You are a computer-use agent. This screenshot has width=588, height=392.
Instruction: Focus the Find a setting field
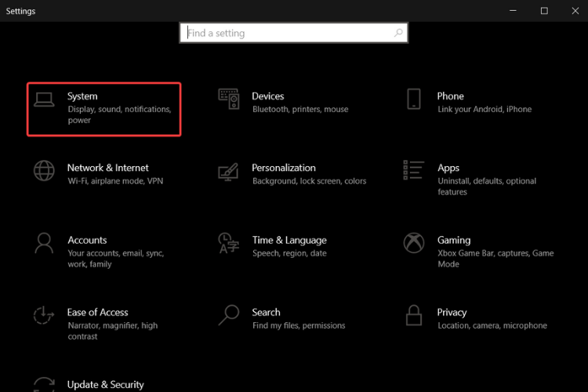coord(294,33)
